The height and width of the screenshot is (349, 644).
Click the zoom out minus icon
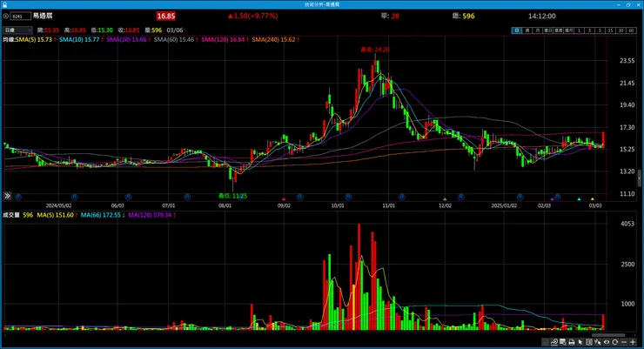(624, 342)
